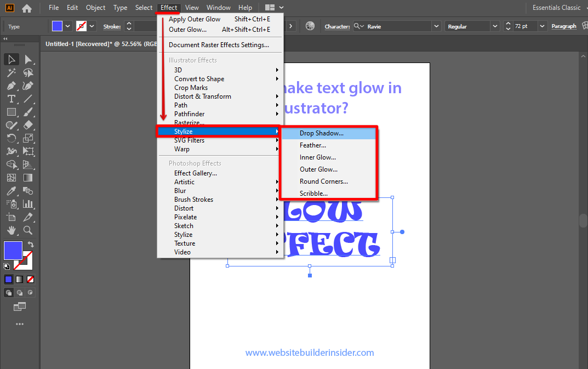This screenshot has width=588, height=369.
Task: Open the Ravie font family dropdown
Action: point(436,26)
